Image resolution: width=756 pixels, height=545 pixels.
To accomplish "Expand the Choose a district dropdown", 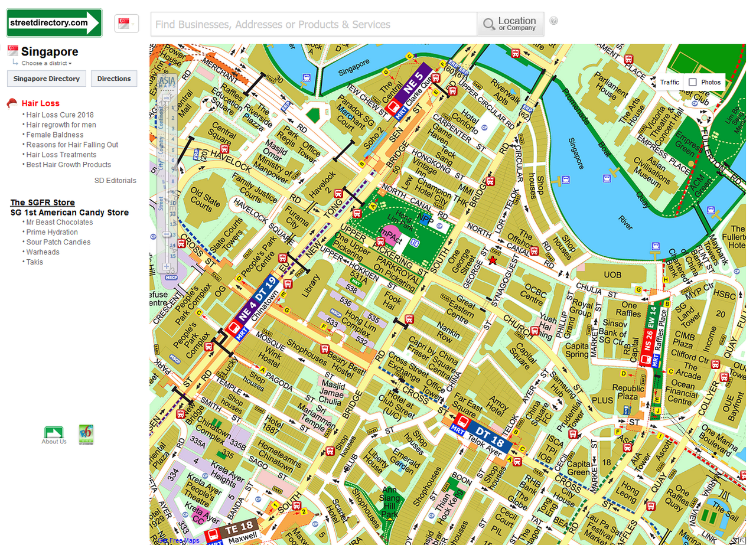I will (47, 63).
